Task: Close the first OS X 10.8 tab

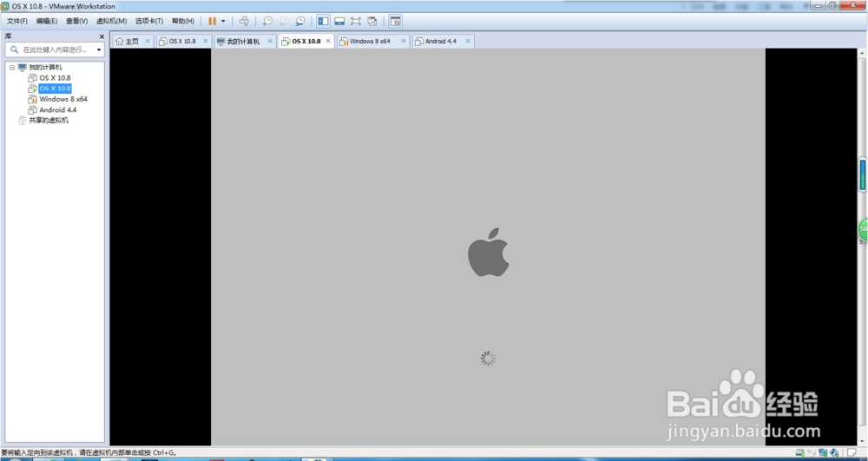Action: (206, 41)
